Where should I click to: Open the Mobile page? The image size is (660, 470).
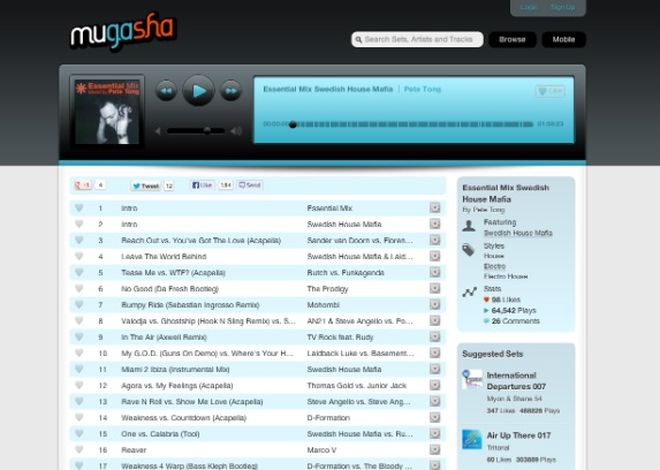pos(564,40)
